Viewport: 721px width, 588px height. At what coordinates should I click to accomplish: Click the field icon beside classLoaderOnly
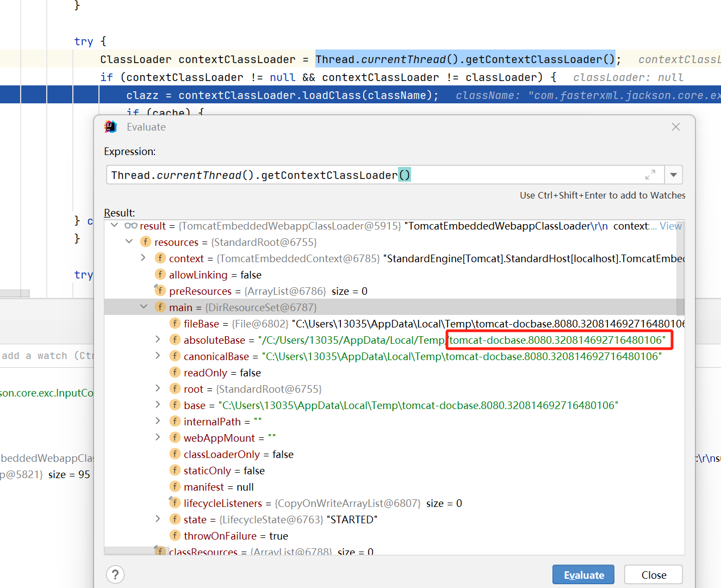pos(175,454)
